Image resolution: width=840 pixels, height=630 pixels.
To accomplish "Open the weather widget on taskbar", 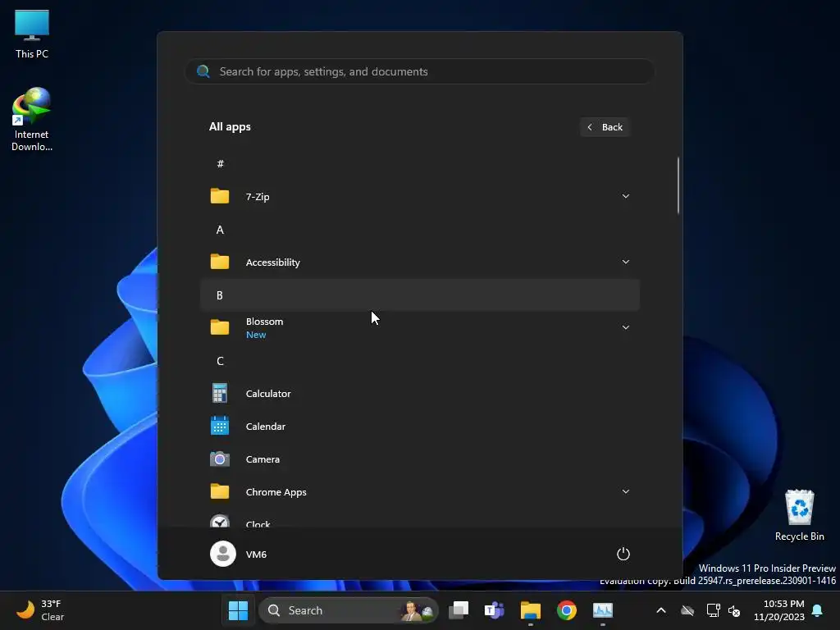I will 40,610.
